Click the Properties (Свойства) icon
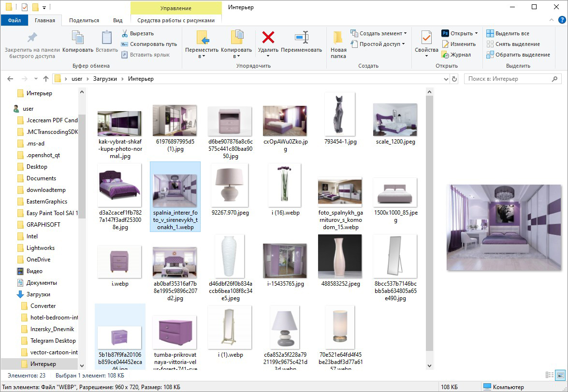The height and width of the screenshot is (392, 568). coord(426,38)
